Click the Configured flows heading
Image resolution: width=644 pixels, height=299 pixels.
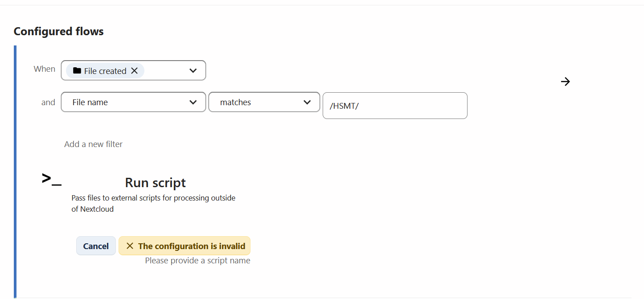point(59,32)
